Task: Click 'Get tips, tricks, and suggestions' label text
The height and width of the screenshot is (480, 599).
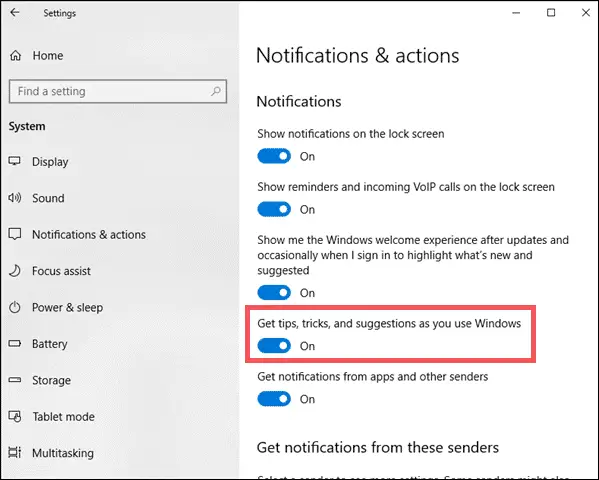Action: pyautogui.click(x=389, y=323)
